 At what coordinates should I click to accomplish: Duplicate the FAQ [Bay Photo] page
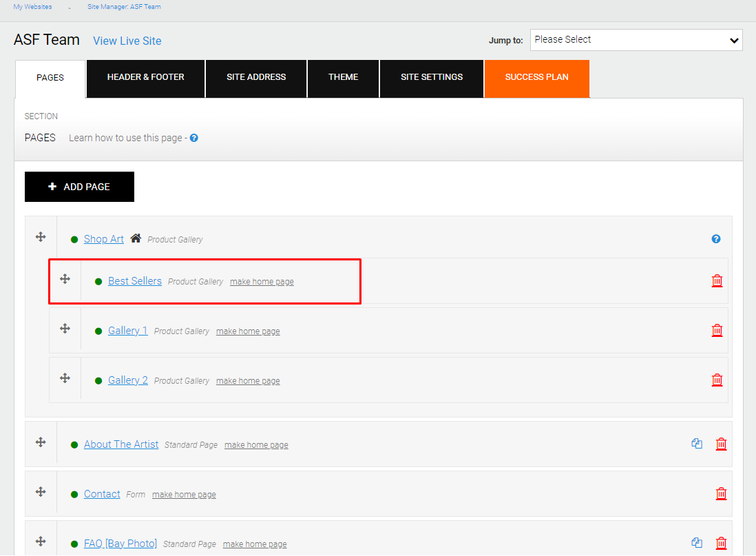697,542
